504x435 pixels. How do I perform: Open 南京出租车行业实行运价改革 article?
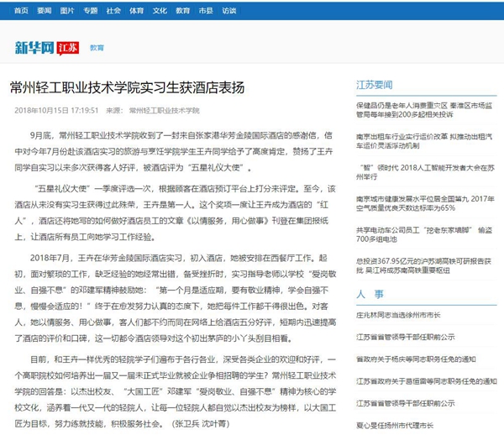424,141
